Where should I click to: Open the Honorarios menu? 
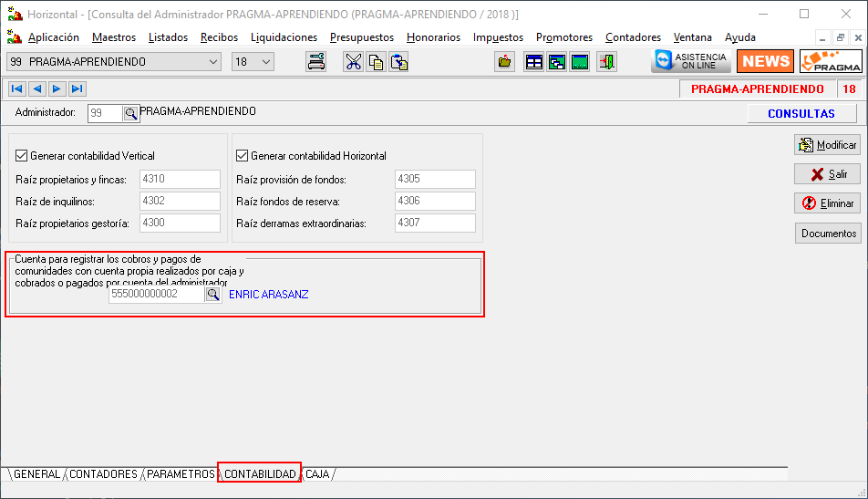click(433, 37)
